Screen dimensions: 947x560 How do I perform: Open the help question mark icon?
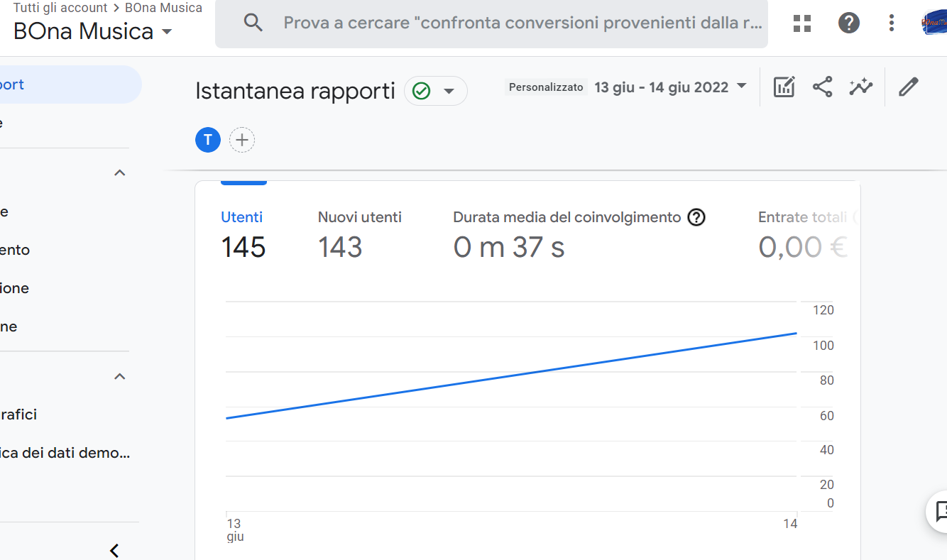tap(849, 23)
